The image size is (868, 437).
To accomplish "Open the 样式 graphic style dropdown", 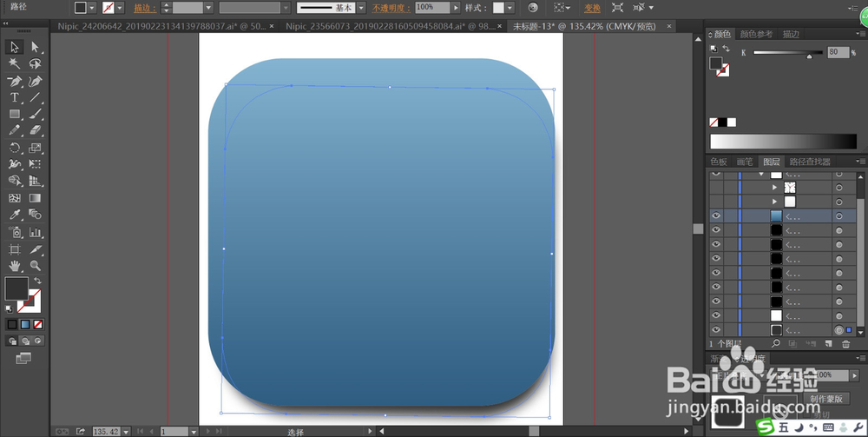I will (x=510, y=8).
